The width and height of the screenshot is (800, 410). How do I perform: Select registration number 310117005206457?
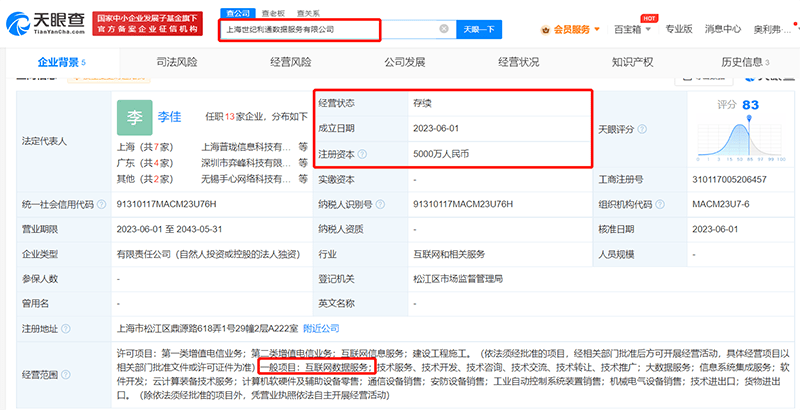pos(730,180)
